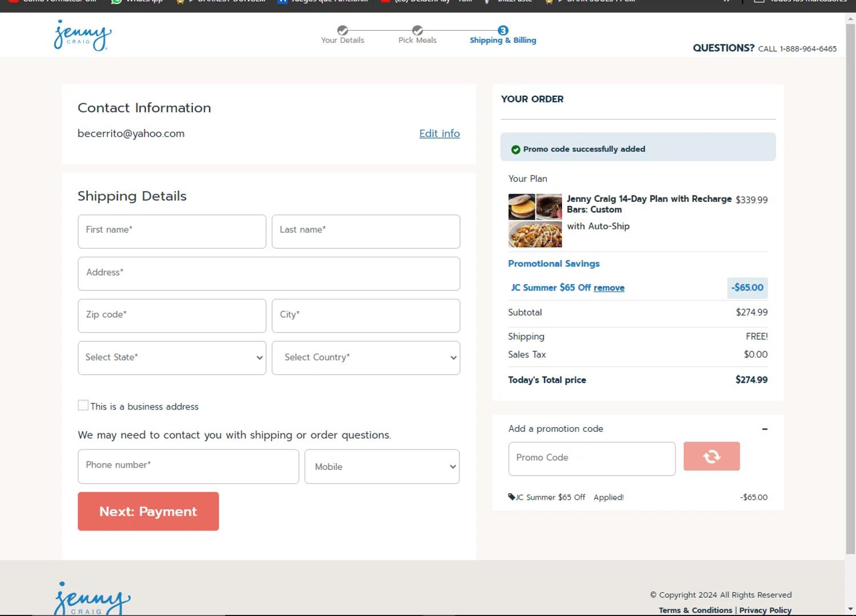Open the Select State dropdown
Screen dimensions: 856x616
pyautogui.click(x=172, y=358)
